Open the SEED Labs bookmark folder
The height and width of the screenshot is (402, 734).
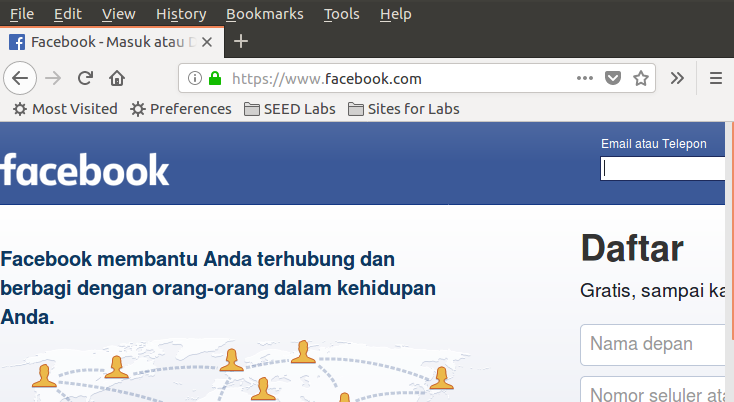[x=290, y=109]
